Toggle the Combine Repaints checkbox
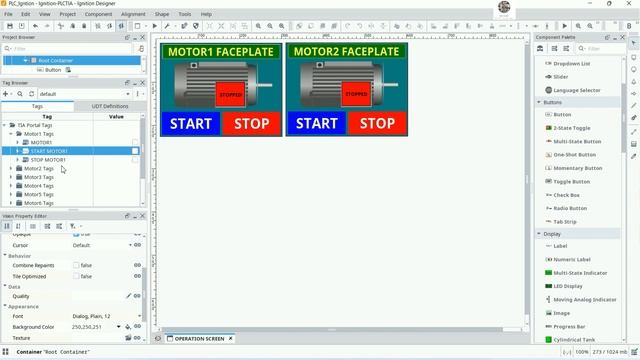The image size is (640, 360). point(76,265)
